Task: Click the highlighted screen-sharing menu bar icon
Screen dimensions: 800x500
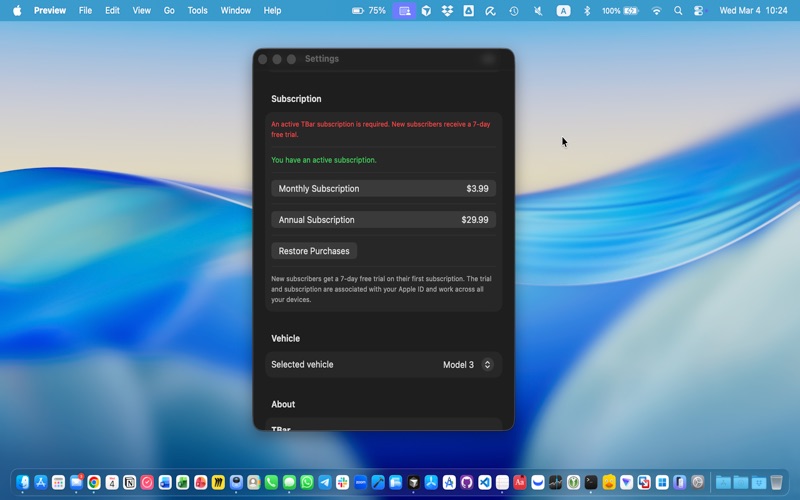Action: click(405, 10)
